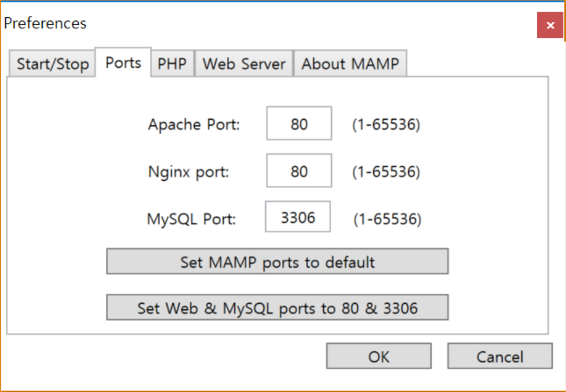The image size is (566, 392).
Task: Focus the Nginx port input field
Action: (x=299, y=170)
